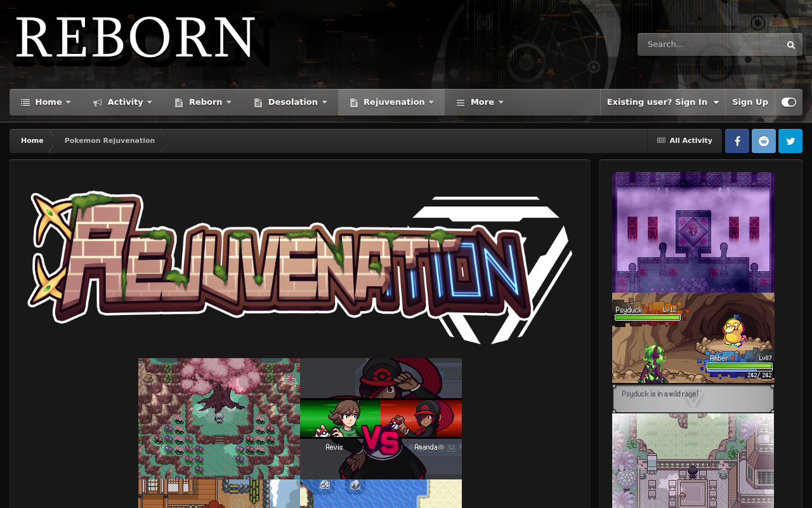
Task: Expand the Reborn dropdown arrow
Action: (x=228, y=102)
